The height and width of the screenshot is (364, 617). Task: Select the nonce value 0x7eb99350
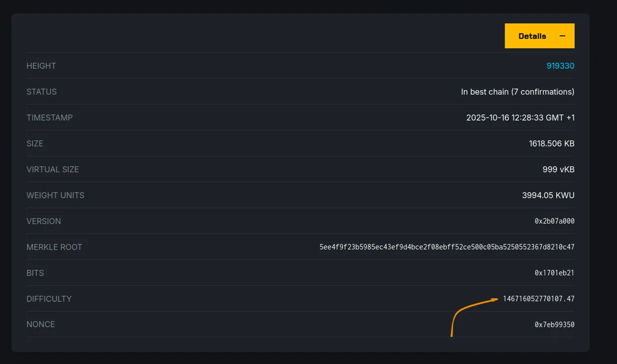(x=554, y=325)
